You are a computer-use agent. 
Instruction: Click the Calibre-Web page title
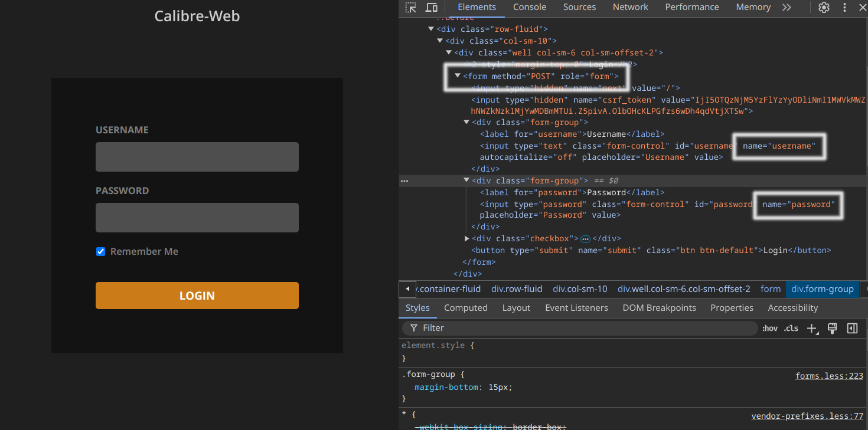[x=197, y=16]
